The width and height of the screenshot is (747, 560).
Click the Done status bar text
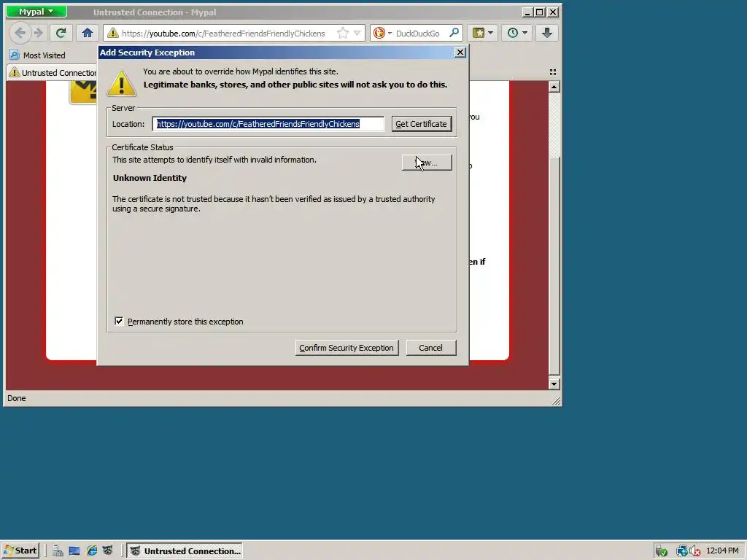pyautogui.click(x=17, y=398)
